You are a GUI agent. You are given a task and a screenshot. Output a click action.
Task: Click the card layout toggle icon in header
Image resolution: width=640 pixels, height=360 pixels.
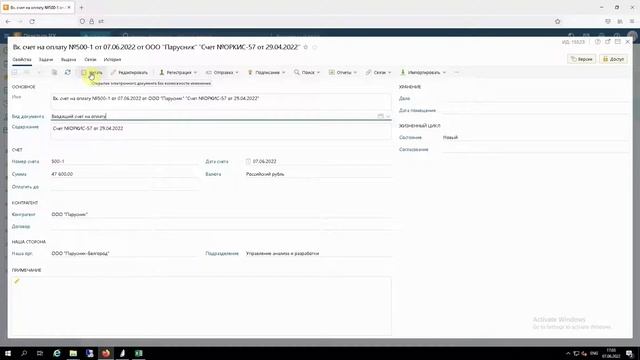[618, 42]
